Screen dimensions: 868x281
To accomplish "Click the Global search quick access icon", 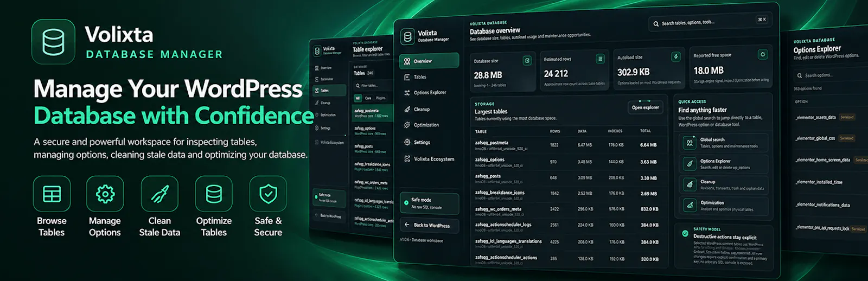I will 690,143.
